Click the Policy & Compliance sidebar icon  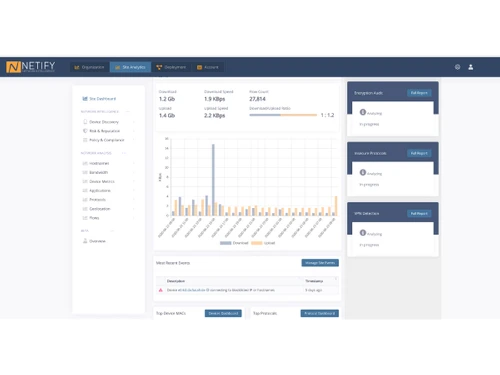tap(85, 140)
